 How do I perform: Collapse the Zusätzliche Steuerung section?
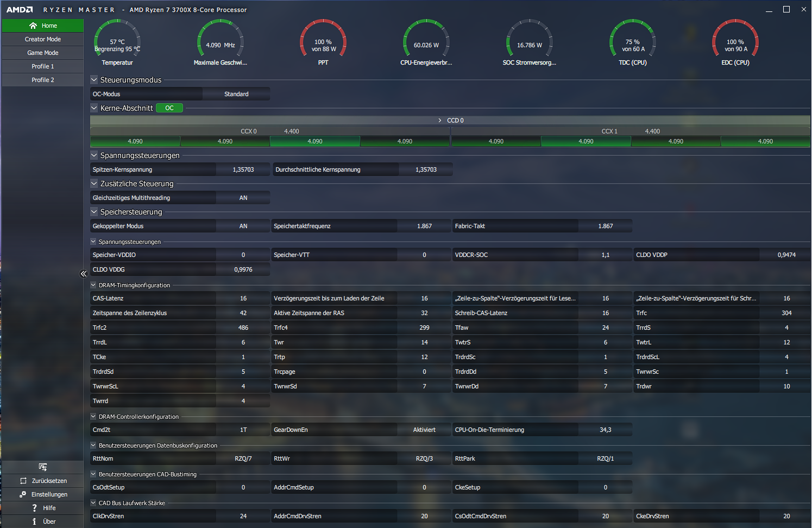point(94,184)
